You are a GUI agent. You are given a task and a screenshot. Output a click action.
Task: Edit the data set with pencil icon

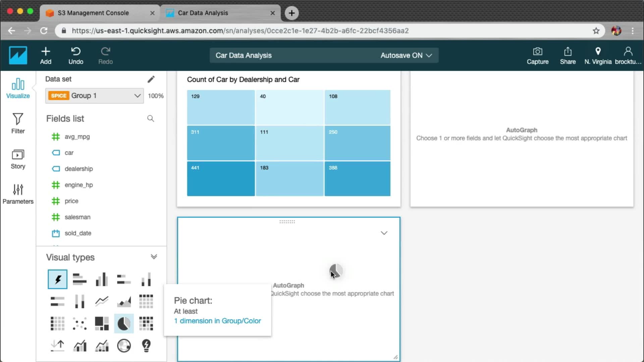coord(151,79)
